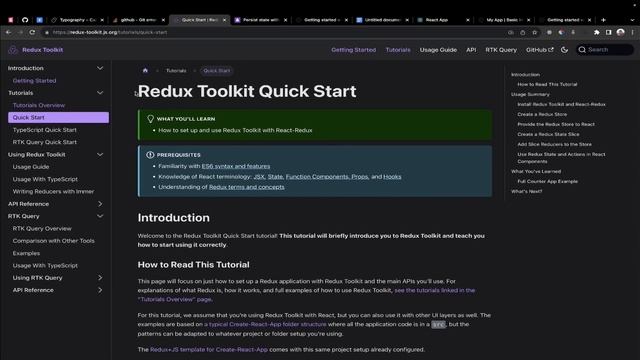Open typical Create-React-App folder structure link
The height and width of the screenshot is (360, 640).
tap(265, 324)
